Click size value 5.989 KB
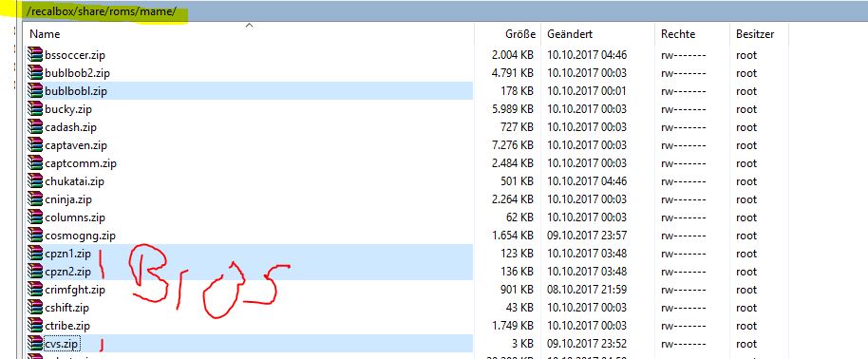 coord(513,109)
